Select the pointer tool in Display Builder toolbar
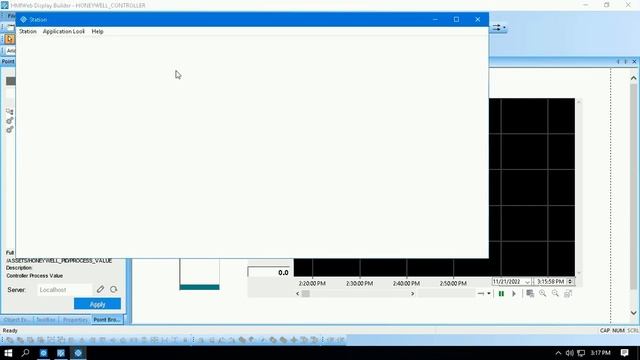640x360 pixels. 9,39
